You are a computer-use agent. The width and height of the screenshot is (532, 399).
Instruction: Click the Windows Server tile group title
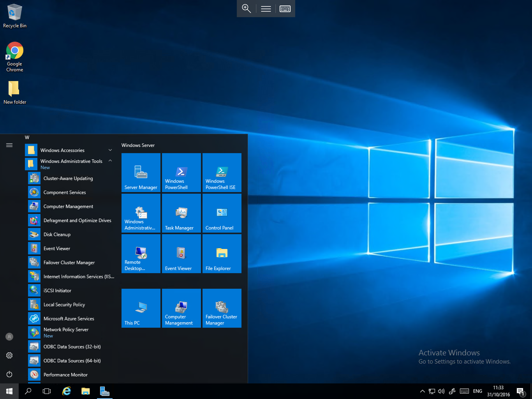tap(138, 145)
